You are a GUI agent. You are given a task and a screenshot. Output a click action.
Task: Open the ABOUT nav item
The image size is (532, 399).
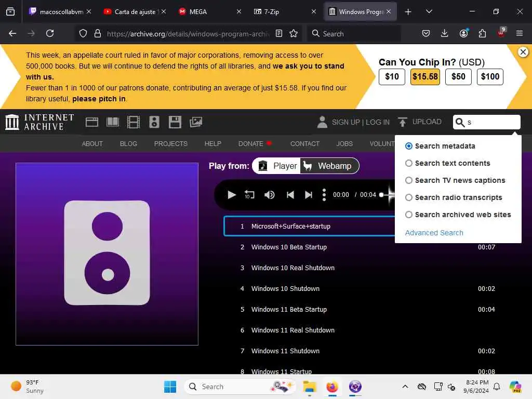pyautogui.click(x=92, y=144)
